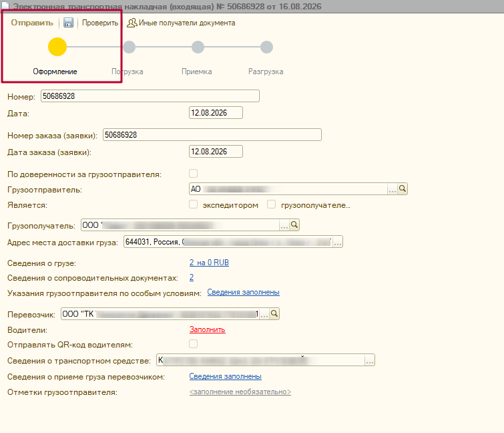
Task: Open Перевозчик details via magnifier icon
Action: point(274,313)
